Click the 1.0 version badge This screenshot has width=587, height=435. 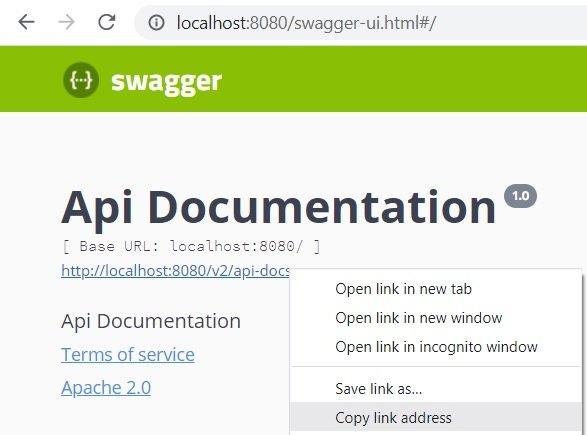(520, 196)
